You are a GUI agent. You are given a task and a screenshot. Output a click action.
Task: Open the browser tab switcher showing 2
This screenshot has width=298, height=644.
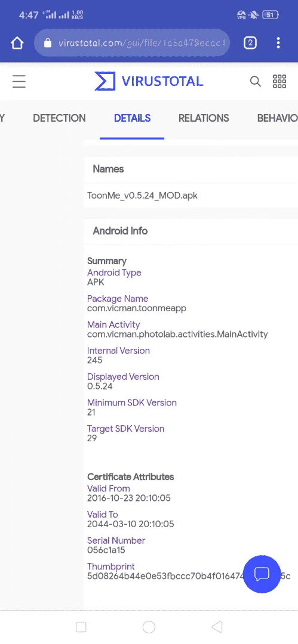tap(250, 43)
